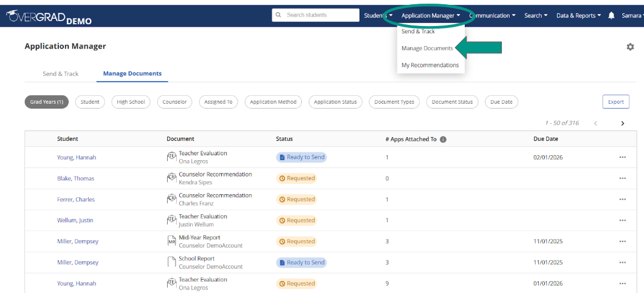This screenshot has width=644, height=293.
Task: Open the Blake, Thomas student link
Action: click(75, 178)
